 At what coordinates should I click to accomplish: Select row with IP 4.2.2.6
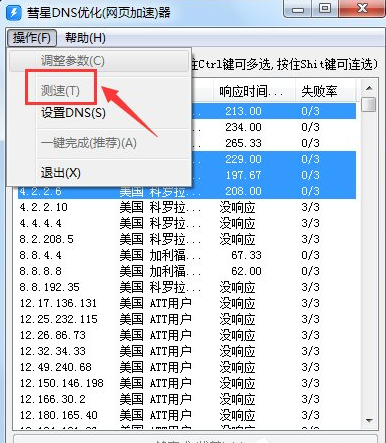(x=187, y=191)
